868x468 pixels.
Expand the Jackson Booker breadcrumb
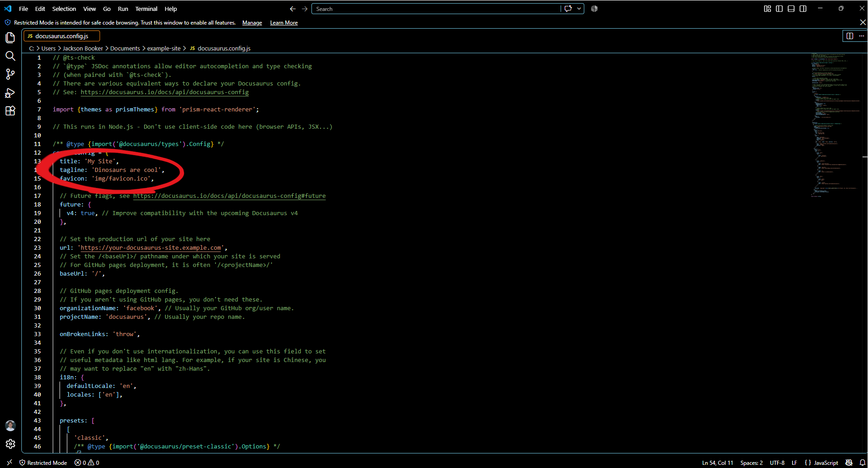click(83, 48)
